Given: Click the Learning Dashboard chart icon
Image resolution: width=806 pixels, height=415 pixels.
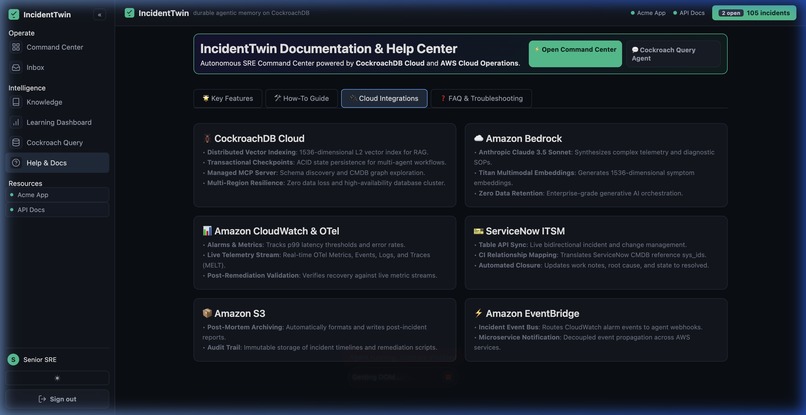Looking at the screenshot, I should click(16, 122).
